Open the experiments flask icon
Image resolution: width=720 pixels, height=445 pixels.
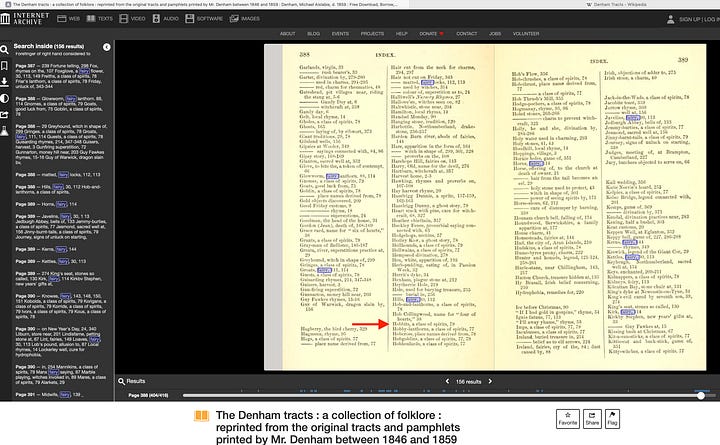click(x=5, y=131)
